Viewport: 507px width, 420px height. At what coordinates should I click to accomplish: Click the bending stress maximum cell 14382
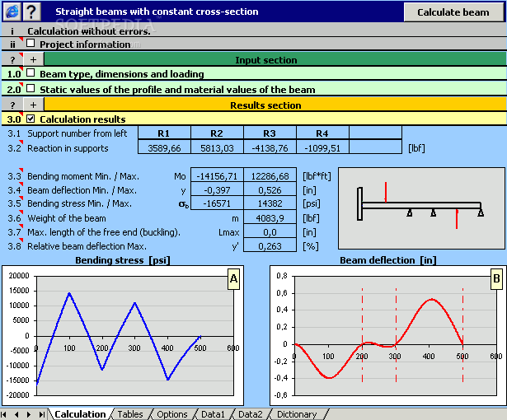pyautogui.click(x=270, y=203)
